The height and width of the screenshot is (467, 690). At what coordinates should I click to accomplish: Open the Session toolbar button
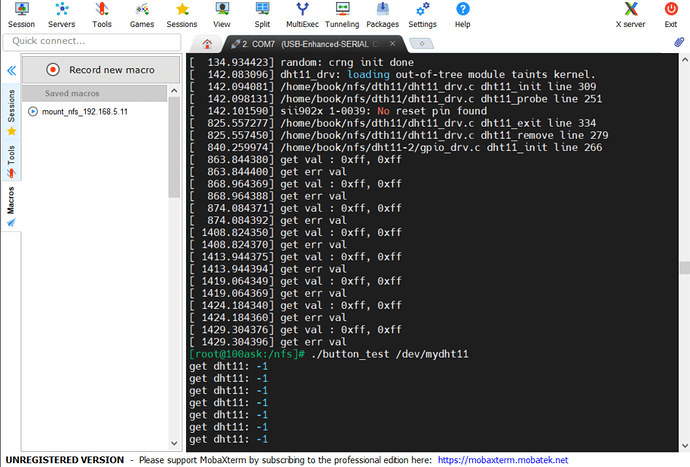[x=21, y=15]
